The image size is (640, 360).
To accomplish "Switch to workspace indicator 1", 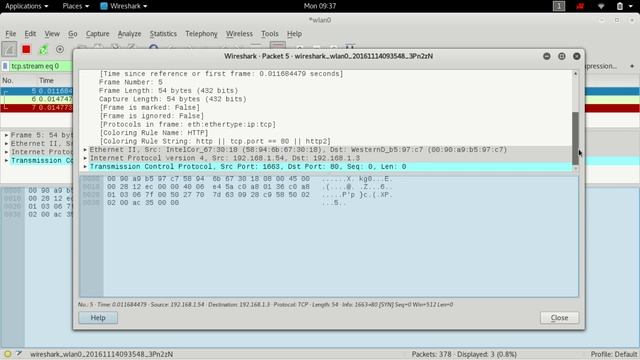I will [559, 6].
